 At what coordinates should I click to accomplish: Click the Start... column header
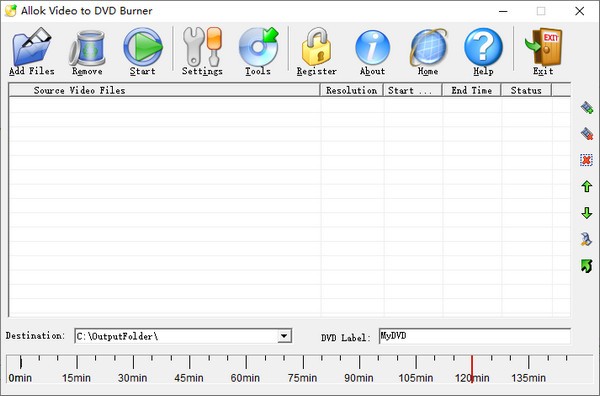(x=412, y=90)
